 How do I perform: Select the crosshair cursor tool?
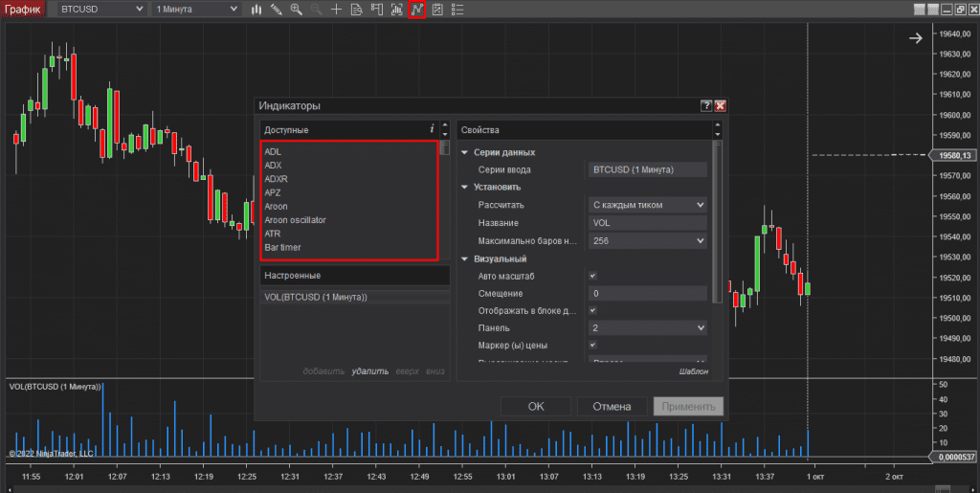pos(336,10)
